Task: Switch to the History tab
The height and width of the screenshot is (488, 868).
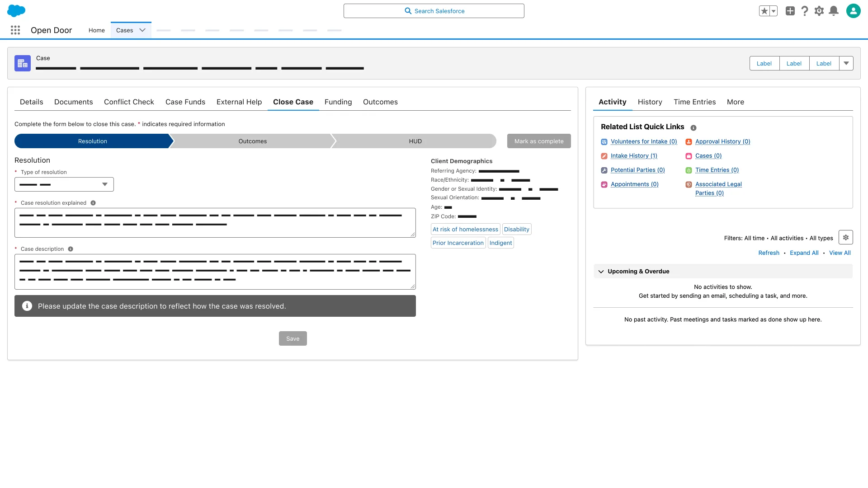Action: click(650, 102)
